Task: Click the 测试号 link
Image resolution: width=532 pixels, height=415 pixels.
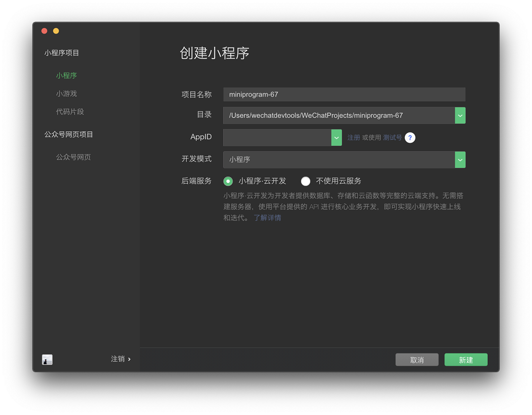Action: click(393, 138)
